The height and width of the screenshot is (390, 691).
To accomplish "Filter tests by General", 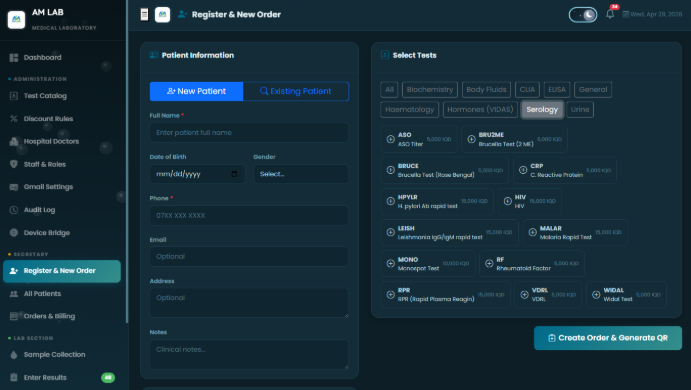I will [593, 89].
